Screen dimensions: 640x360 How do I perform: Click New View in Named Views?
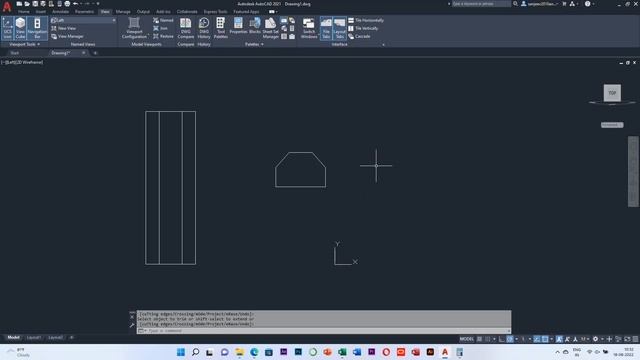point(64,28)
